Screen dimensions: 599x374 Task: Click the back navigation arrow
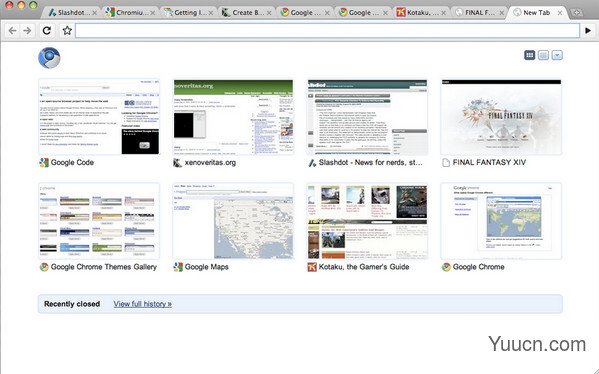[x=12, y=31]
